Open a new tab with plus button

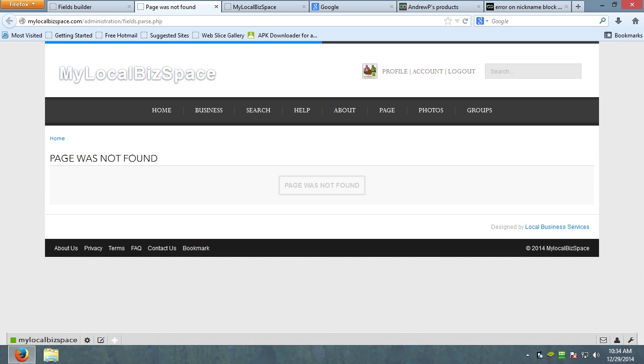click(x=578, y=7)
